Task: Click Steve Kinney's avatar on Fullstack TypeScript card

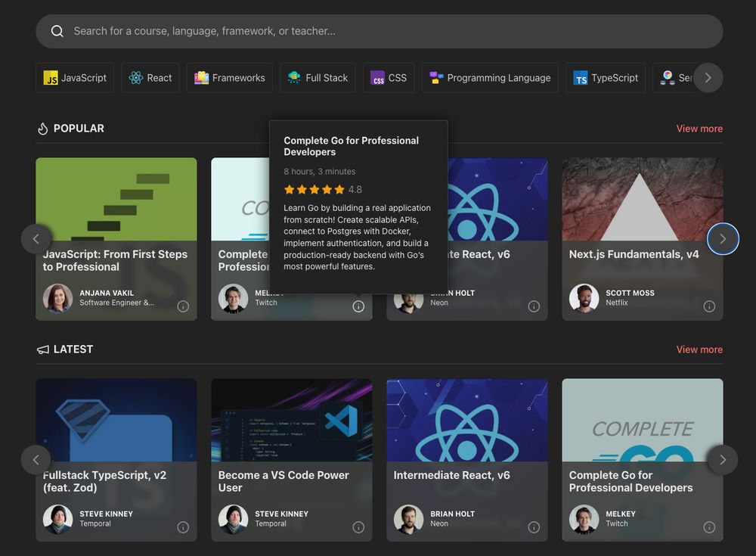Action: tap(58, 520)
